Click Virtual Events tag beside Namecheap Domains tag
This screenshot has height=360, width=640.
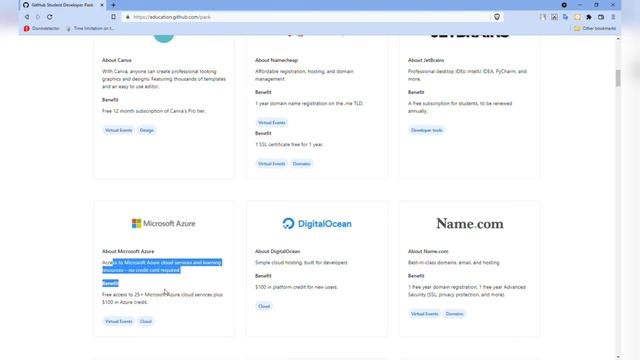(271, 164)
